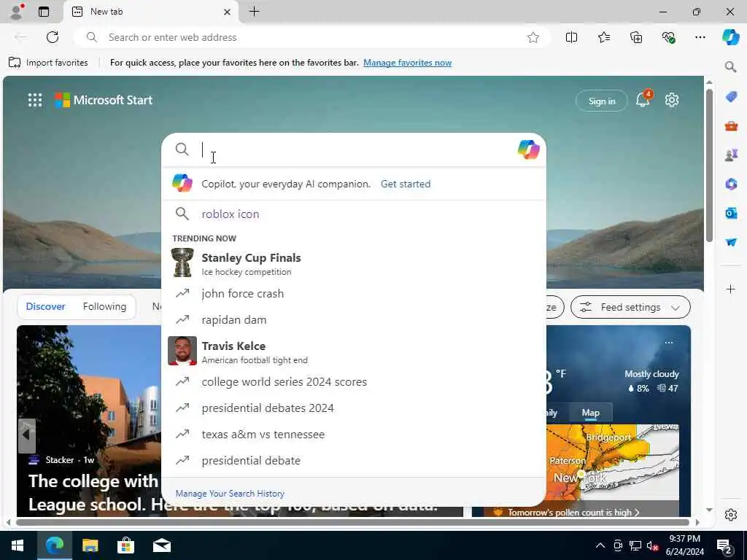The height and width of the screenshot is (560, 747).
Task: Open Mail app from taskbar
Action: click(161, 545)
